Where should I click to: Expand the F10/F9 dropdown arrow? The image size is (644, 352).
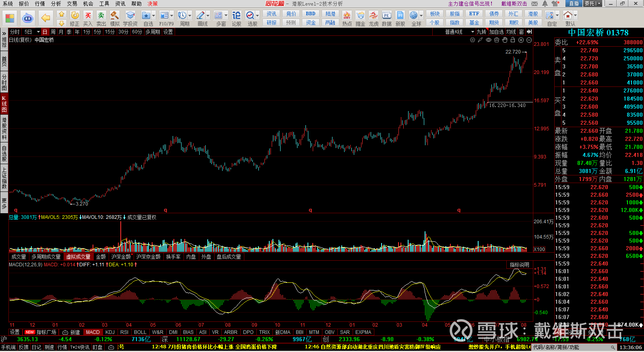point(171,16)
